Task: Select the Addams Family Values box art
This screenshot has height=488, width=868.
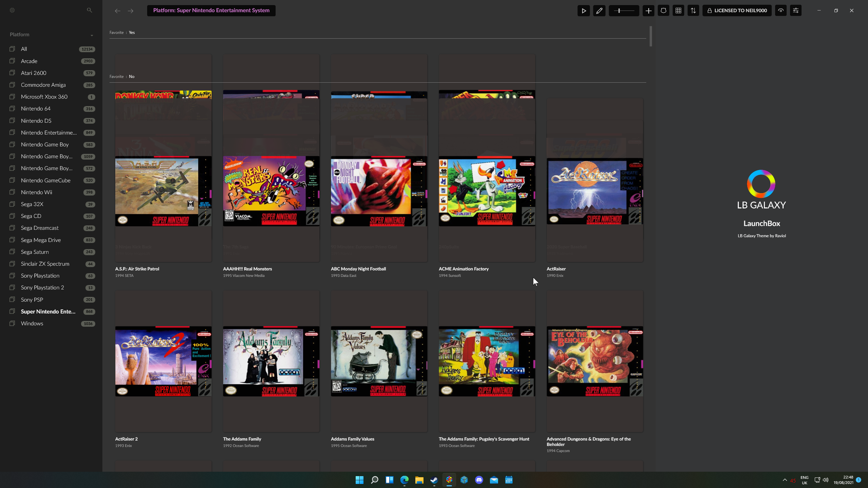Action: pyautogui.click(x=379, y=361)
